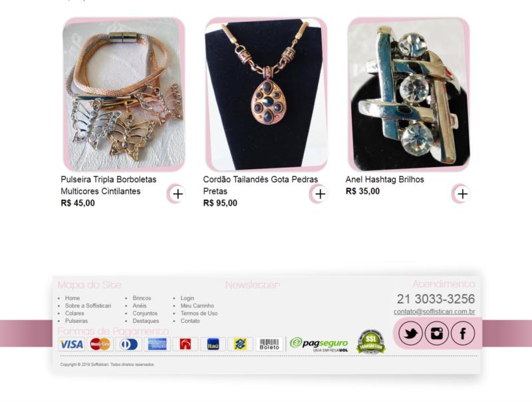Open the Login footer link
The width and height of the screenshot is (532, 402).
pyautogui.click(x=188, y=298)
